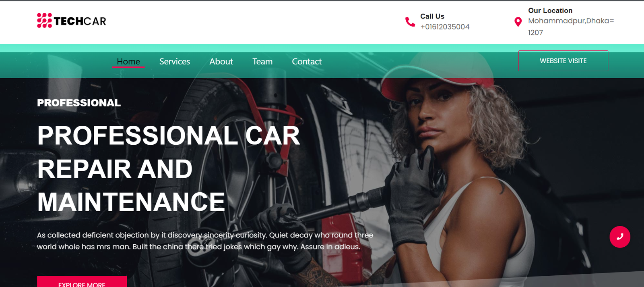Click the TECHCAR brand name text
The width and height of the screenshot is (644, 287).
coord(80,21)
